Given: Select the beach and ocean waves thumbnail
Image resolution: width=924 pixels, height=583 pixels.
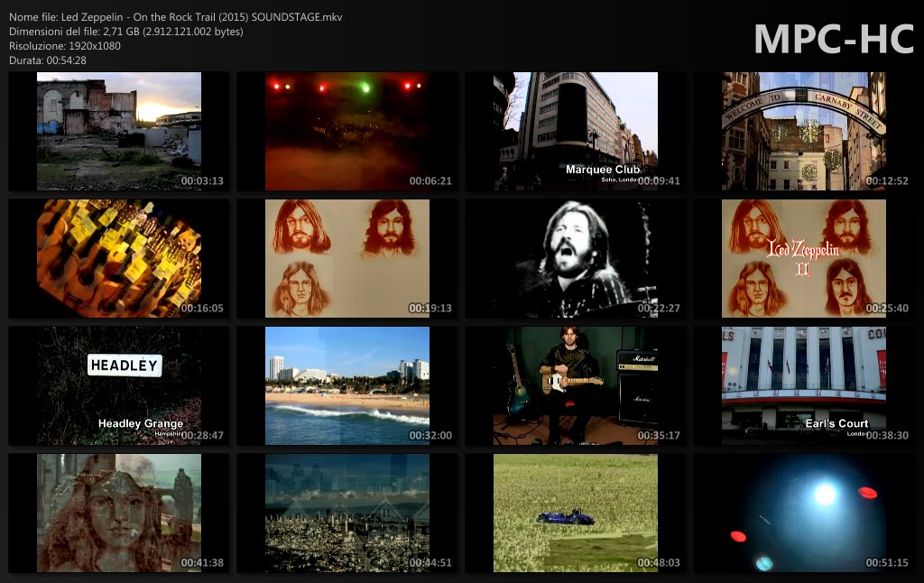Looking at the screenshot, I should tap(347, 385).
